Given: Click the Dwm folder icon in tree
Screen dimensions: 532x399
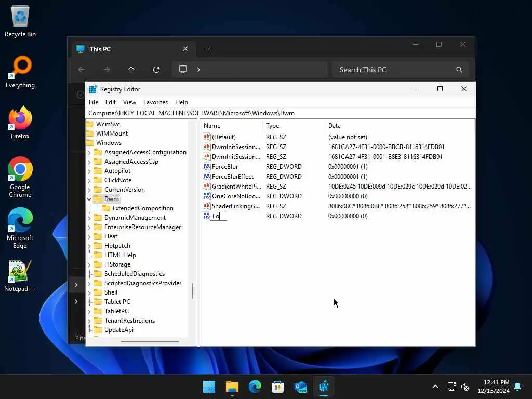Looking at the screenshot, I should 98,199.
